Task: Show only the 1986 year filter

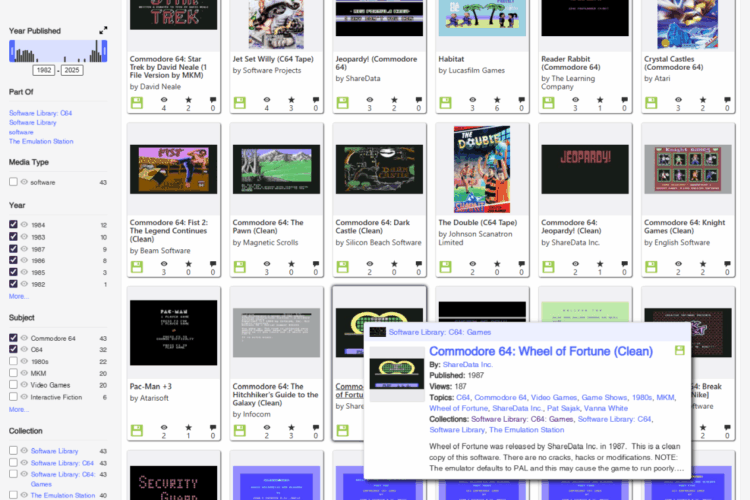Action: (24, 260)
